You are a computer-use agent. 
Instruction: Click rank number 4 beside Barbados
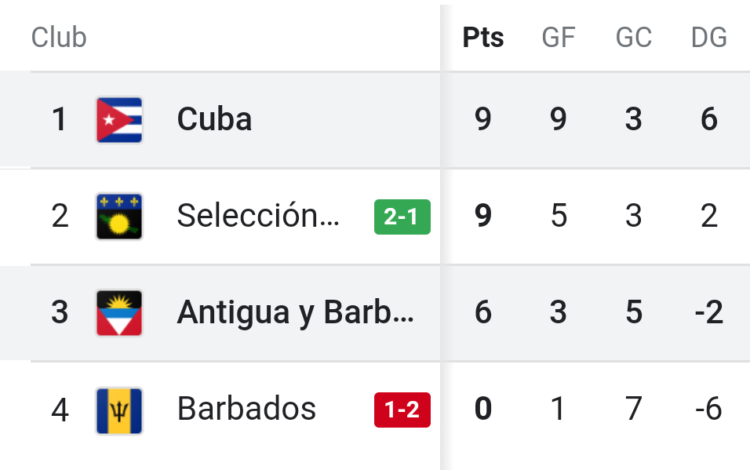pyautogui.click(x=60, y=409)
